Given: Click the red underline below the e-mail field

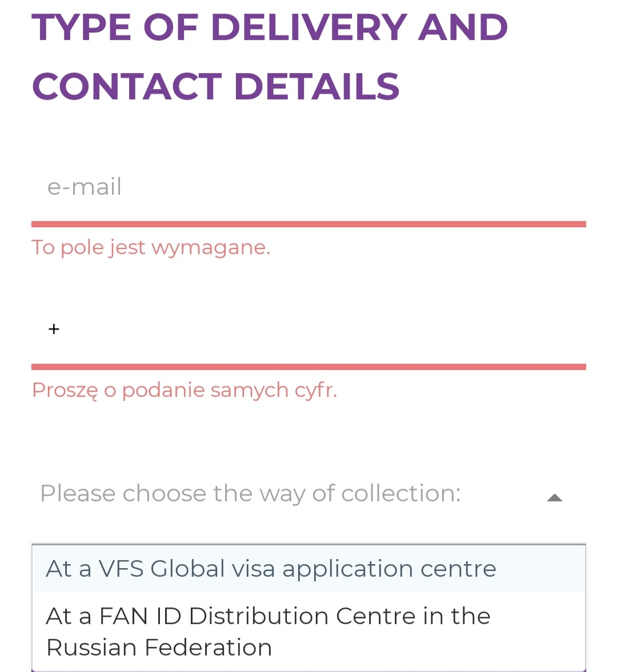Looking at the screenshot, I should tap(308, 224).
